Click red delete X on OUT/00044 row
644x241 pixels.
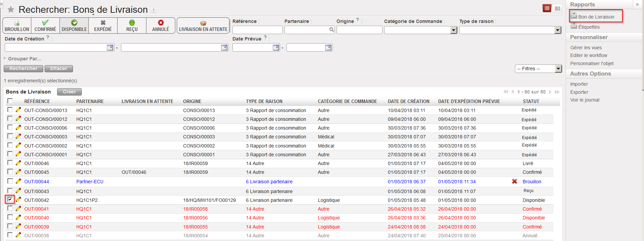514,181
